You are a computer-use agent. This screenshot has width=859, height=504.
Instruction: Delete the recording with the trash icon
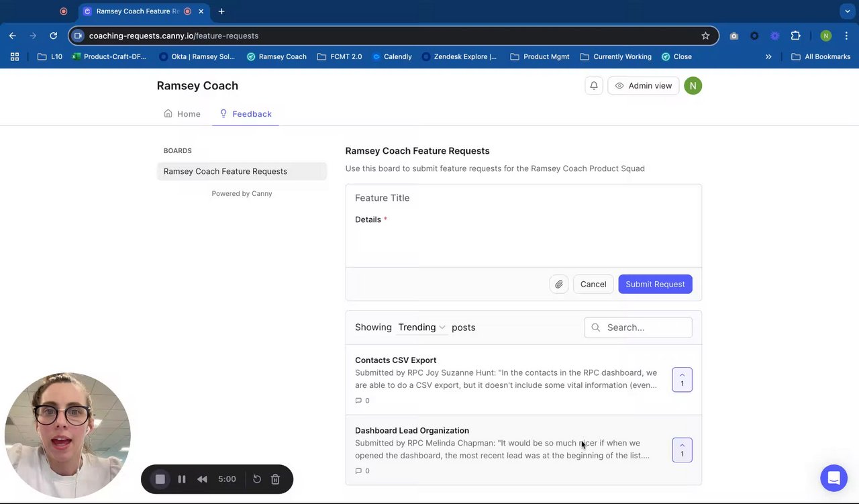point(275,479)
